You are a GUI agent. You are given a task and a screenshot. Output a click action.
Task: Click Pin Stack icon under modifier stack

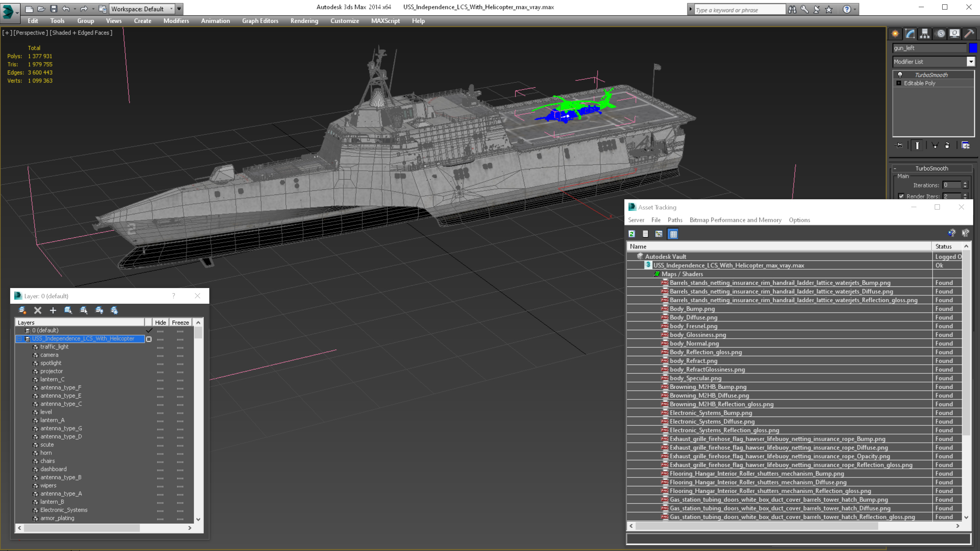pyautogui.click(x=899, y=145)
